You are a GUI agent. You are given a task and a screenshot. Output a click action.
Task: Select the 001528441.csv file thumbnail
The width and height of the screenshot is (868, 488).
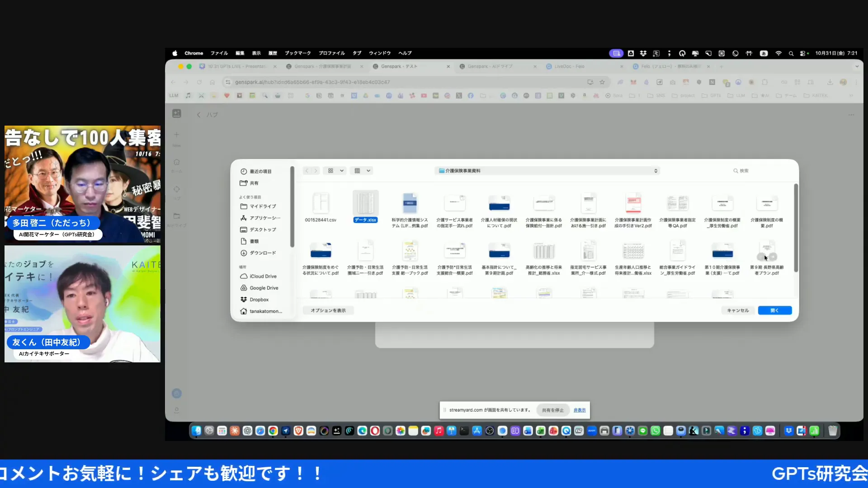coord(321,203)
